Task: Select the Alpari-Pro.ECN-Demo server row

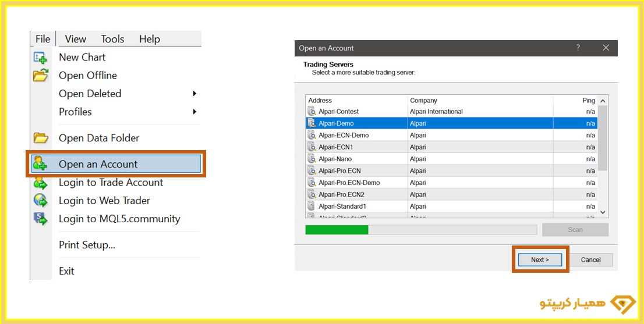Action: 451,183
